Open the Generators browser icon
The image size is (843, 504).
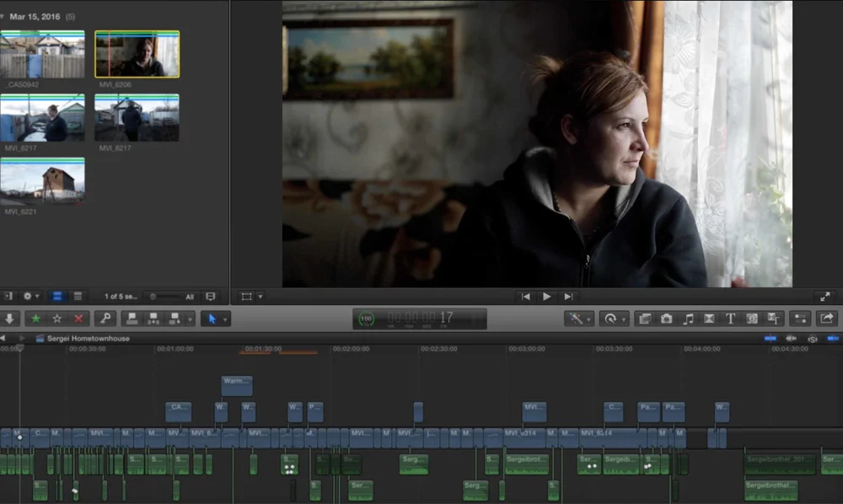752,319
